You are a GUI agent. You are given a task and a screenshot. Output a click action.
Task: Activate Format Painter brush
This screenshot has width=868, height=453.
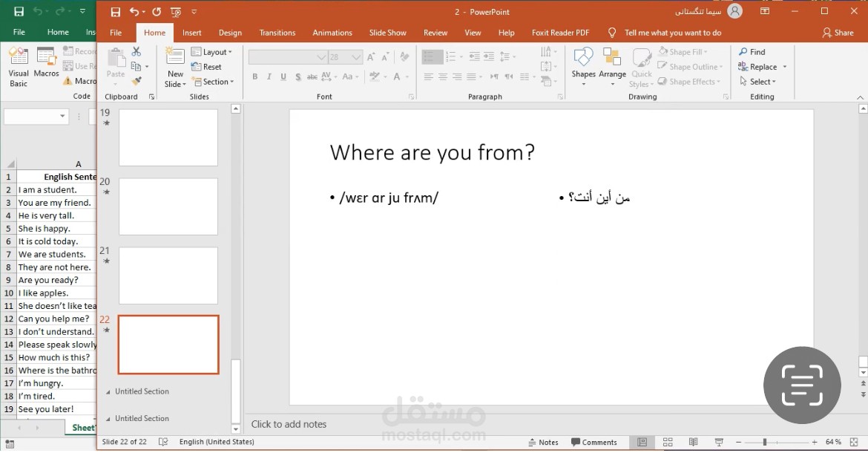pyautogui.click(x=137, y=81)
